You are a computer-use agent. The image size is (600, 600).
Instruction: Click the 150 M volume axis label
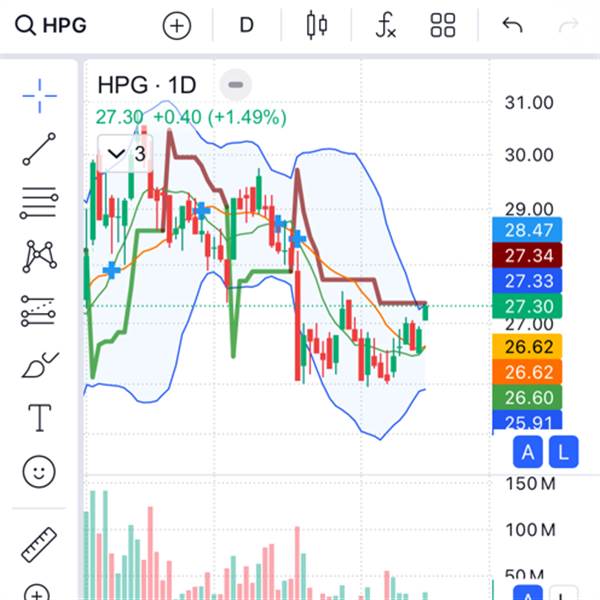coord(530,484)
